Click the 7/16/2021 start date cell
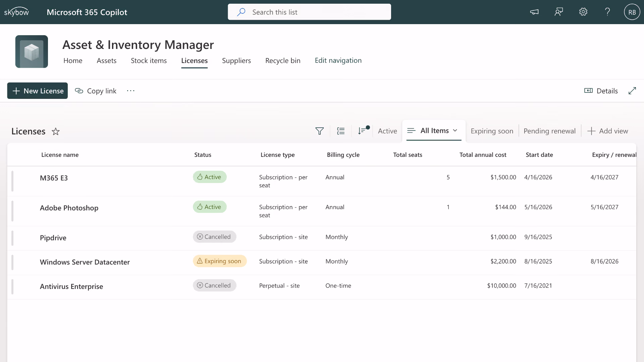 coord(538,286)
